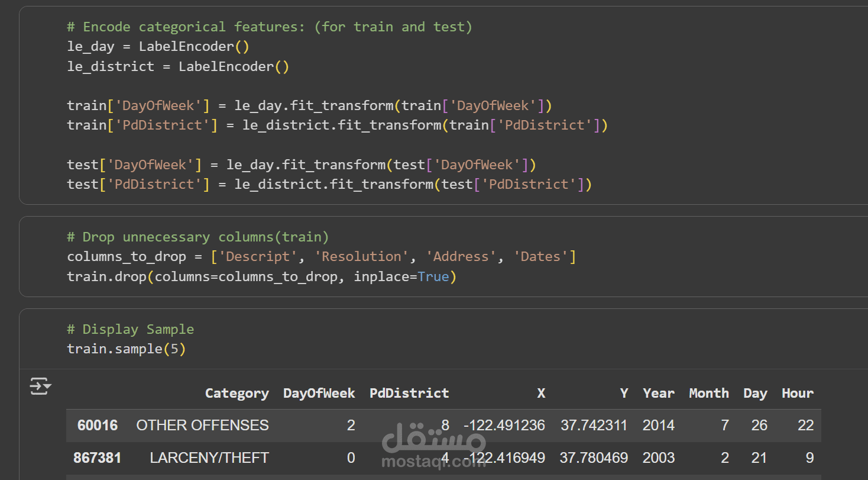The height and width of the screenshot is (480, 868).
Task: Click the train.sample(5) code line
Action: coord(127,349)
